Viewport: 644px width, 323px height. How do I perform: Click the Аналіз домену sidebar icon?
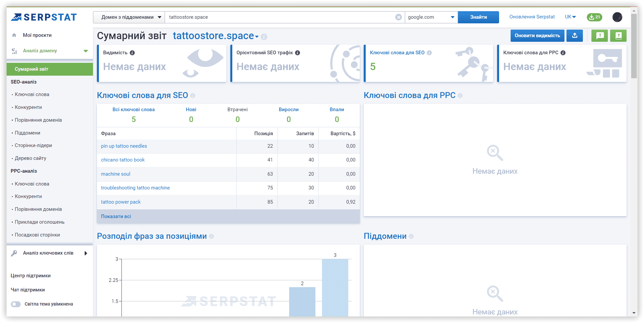click(x=14, y=51)
